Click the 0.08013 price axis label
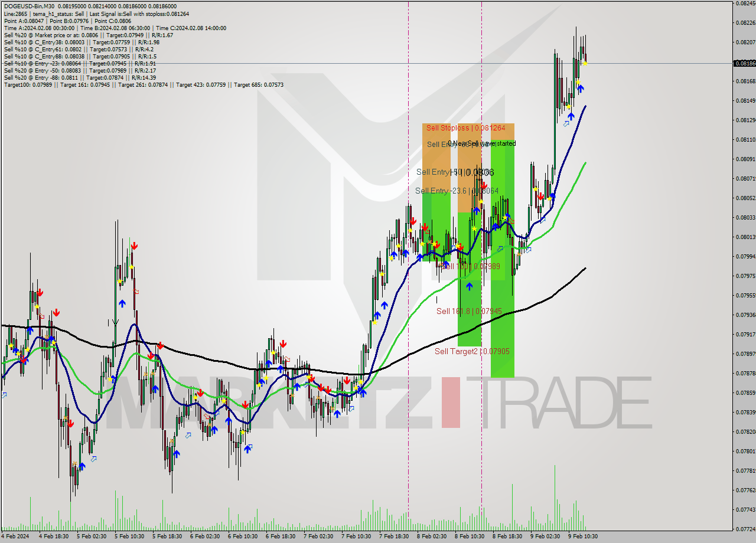Image resolution: width=756 pixels, height=543 pixels. 745,237
